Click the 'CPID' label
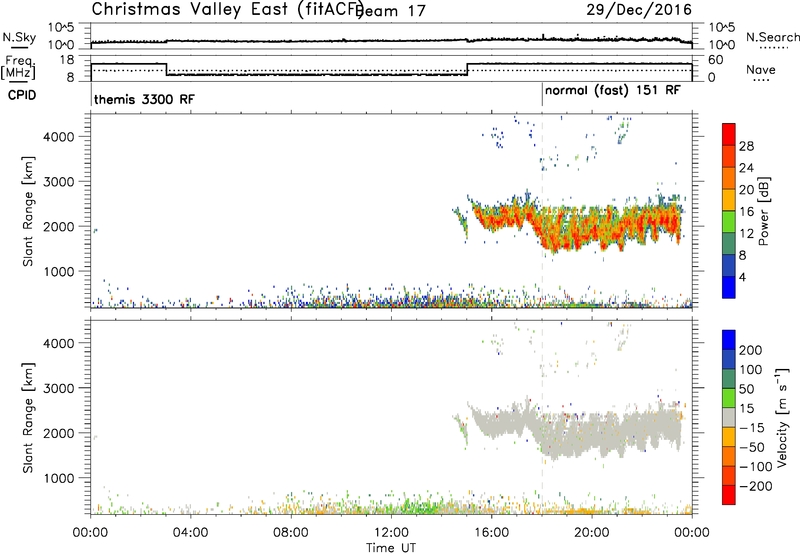The image size is (800, 554). coord(22,95)
